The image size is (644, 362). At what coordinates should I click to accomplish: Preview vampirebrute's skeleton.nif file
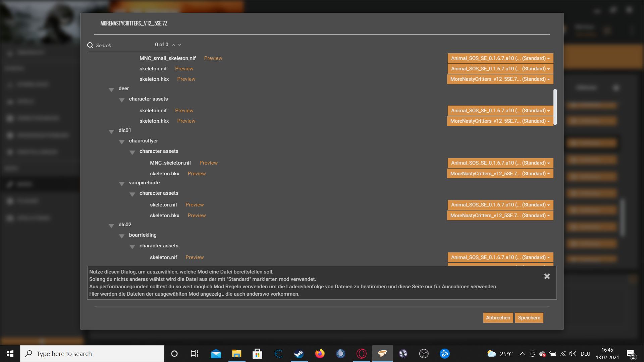[x=195, y=205]
